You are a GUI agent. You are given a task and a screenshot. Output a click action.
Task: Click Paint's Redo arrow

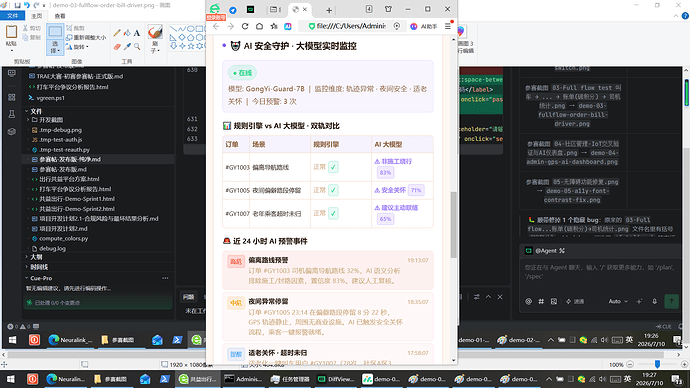pos(36,5)
